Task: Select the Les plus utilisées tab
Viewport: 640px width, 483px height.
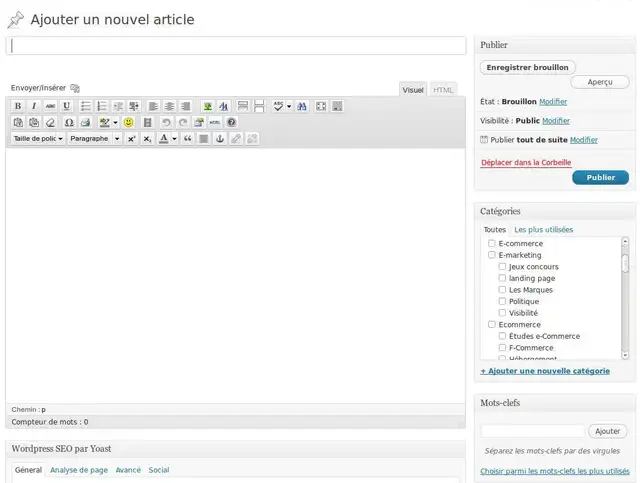Action: point(543,229)
